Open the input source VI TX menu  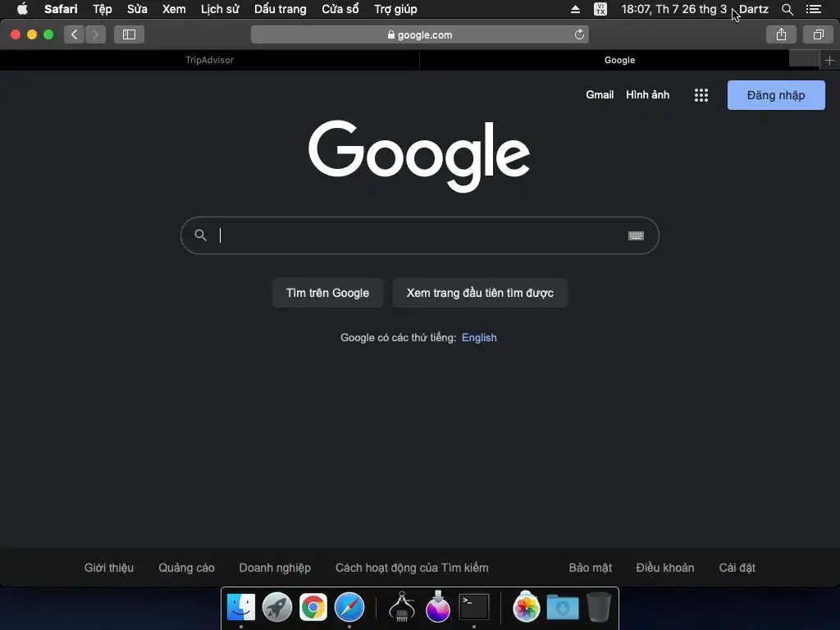click(x=600, y=9)
